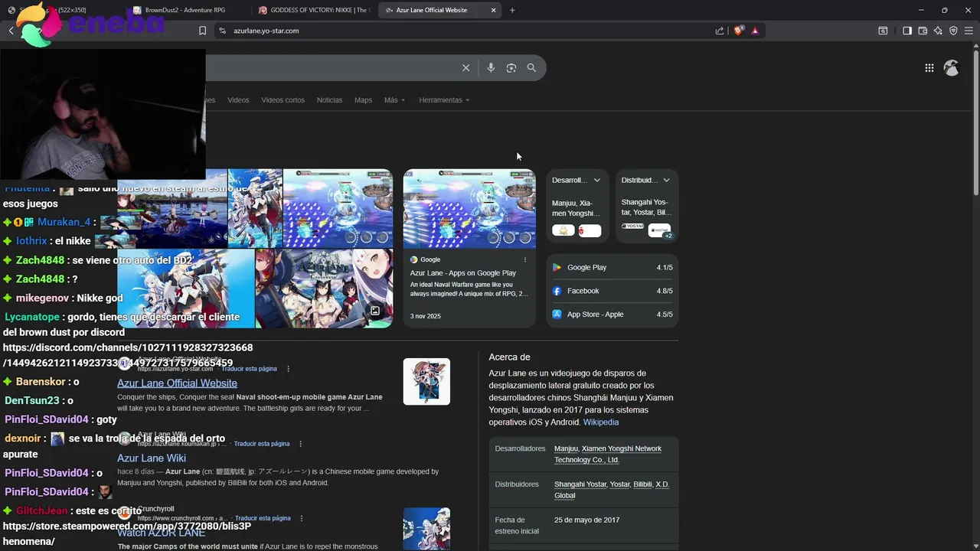Open the Noticias search filter
This screenshot has height=551, width=980.
coord(329,100)
